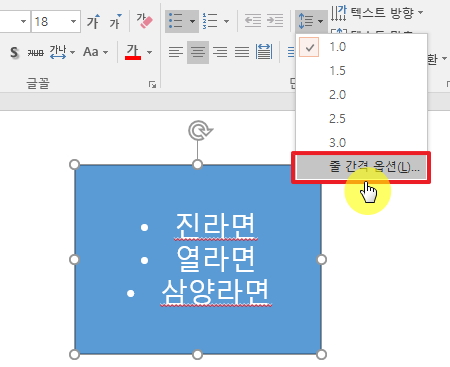The height and width of the screenshot is (367, 450).
Task: Select 1.0 line spacing
Action: 361,47
